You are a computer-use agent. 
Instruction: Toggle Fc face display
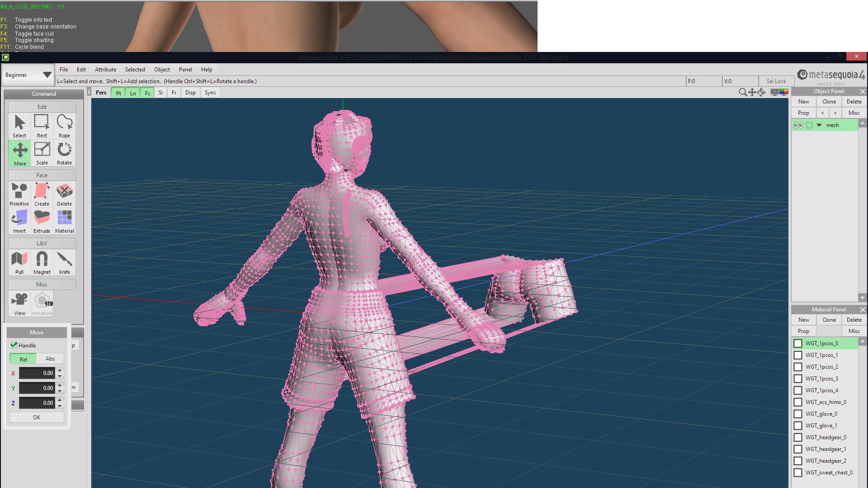tap(147, 93)
